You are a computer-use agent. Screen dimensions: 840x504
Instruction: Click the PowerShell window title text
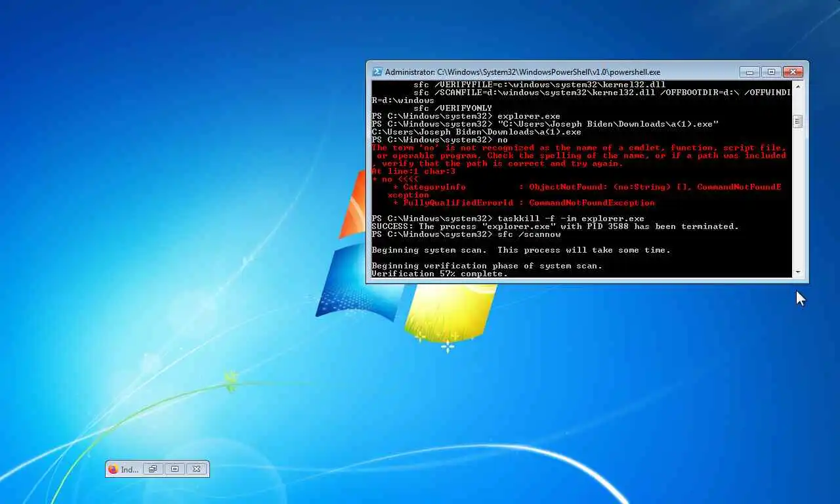(x=522, y=72)
